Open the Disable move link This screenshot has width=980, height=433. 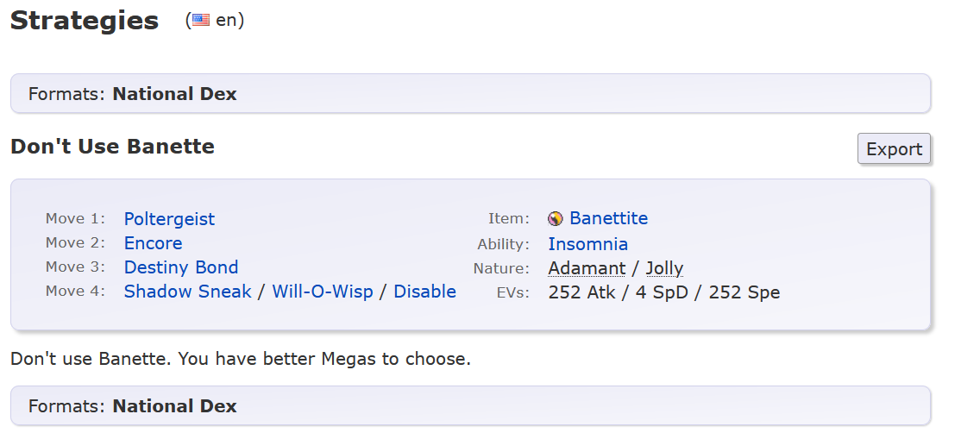coord(425,292)
